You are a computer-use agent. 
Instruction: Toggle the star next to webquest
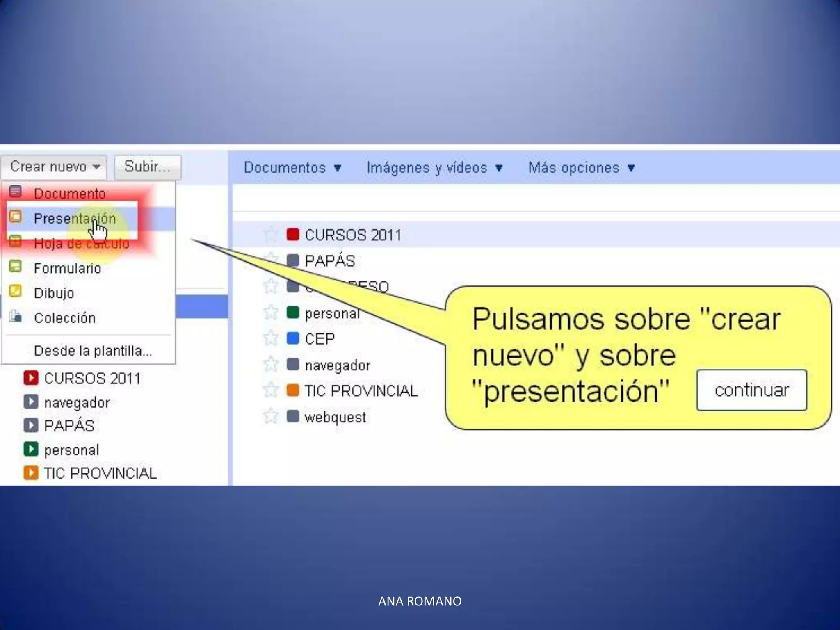pyautogui.click(x=271, y=416)
